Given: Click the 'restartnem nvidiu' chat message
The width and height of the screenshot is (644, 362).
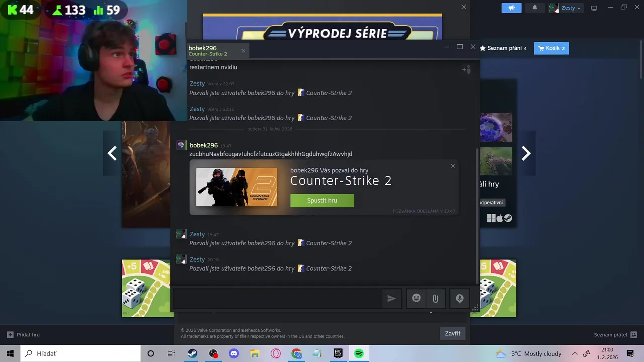Looking at the screenshot, I should pos(213,67).
